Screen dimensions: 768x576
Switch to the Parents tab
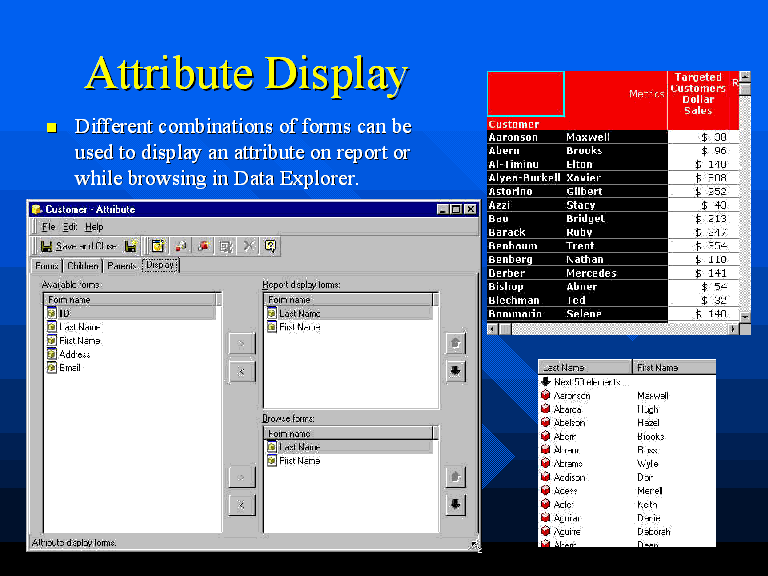click(121, 266)
